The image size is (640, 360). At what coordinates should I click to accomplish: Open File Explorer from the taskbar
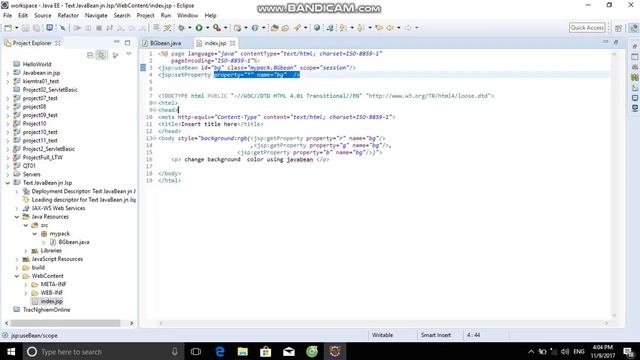click(x=242, y=351)
